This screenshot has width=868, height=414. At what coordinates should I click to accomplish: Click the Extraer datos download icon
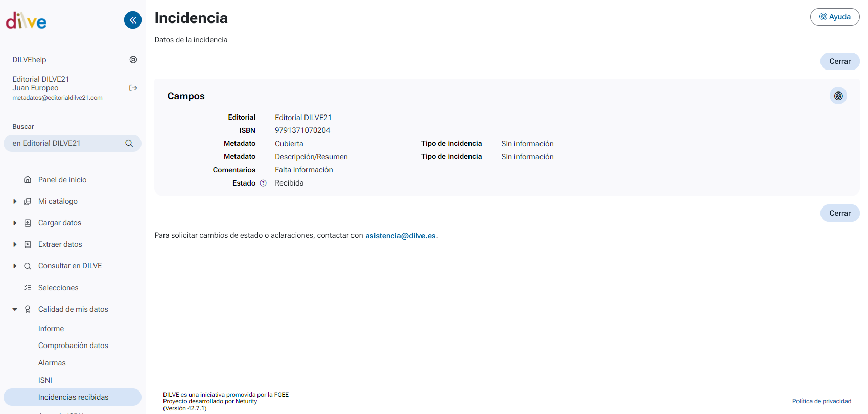coord(28,244)
